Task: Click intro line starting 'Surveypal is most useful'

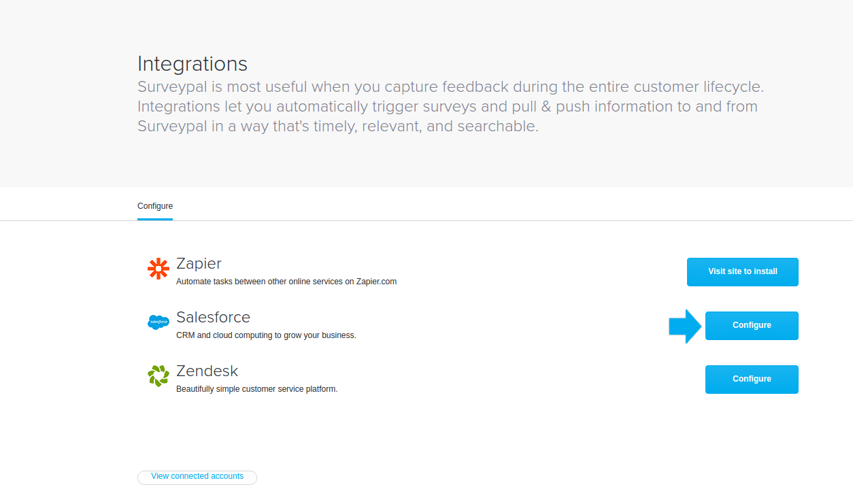Action: 451,87
